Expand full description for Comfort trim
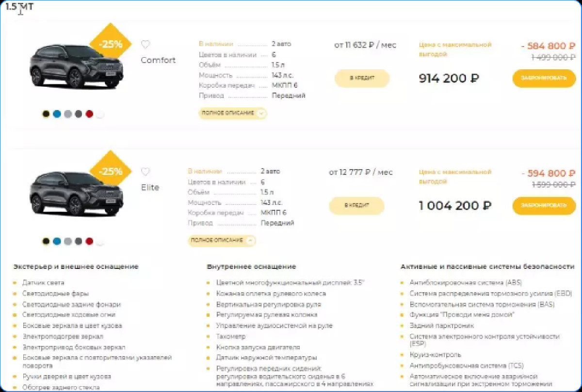582x392 pixels. [233, 113]
